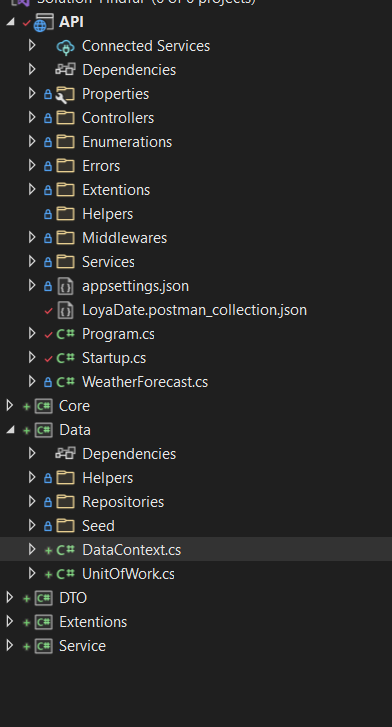Click the appsettings.json file icon
The width and height of the screenshot is (392, 727).
pyautogui.click(x=65, y=286)
